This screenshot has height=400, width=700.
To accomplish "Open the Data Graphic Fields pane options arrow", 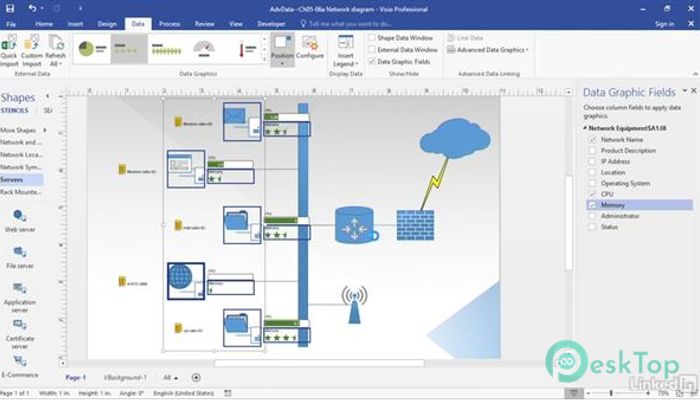I will [x=684, y=91].
